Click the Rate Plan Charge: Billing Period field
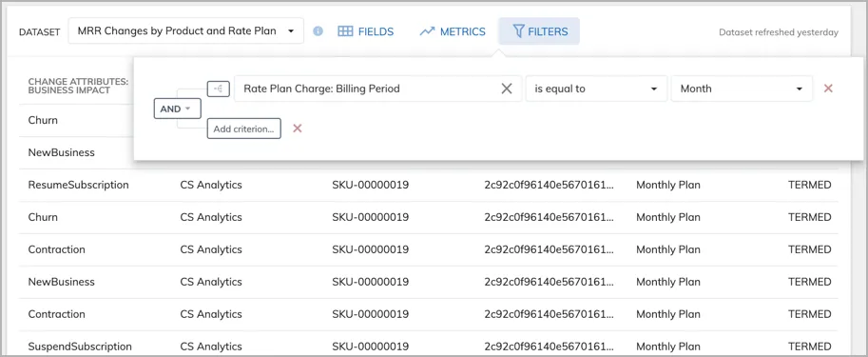The image size is (868, 357). [x=377, y=89]
